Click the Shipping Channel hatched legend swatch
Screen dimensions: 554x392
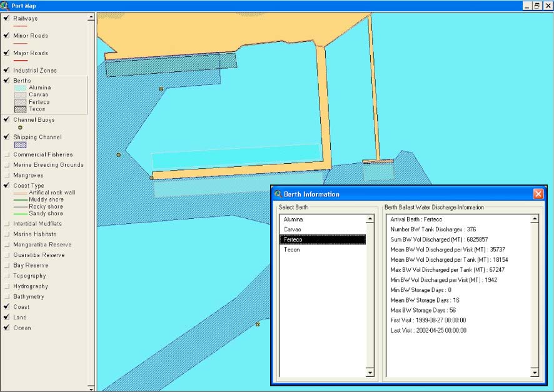pyautogui.click(x=20, y=145)
